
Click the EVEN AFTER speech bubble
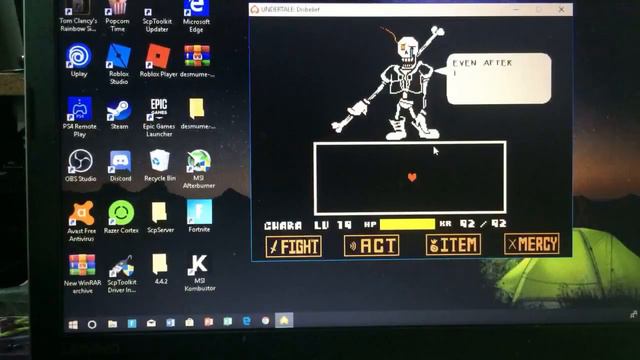(499, 78)
